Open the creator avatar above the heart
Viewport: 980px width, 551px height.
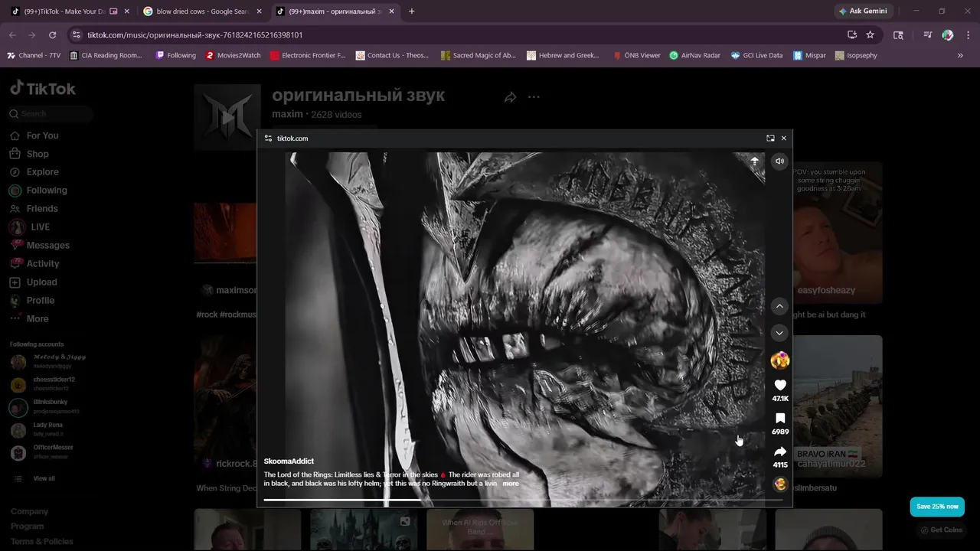coord(780,360)
